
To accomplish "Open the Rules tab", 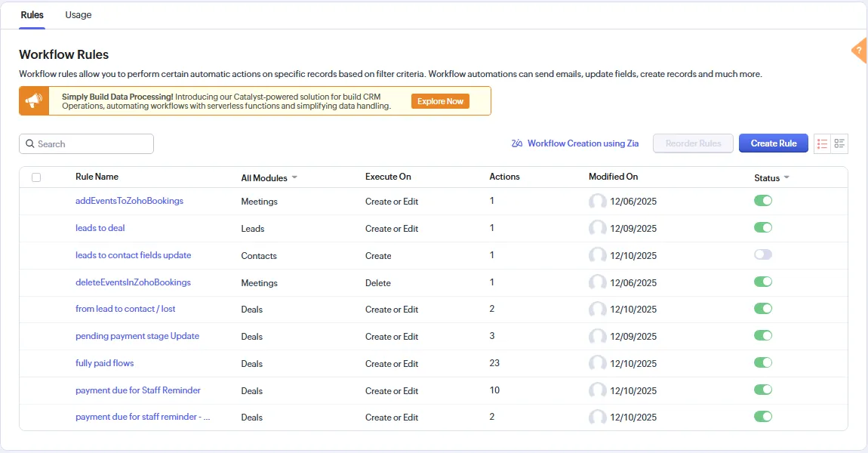I will (32, 15).
